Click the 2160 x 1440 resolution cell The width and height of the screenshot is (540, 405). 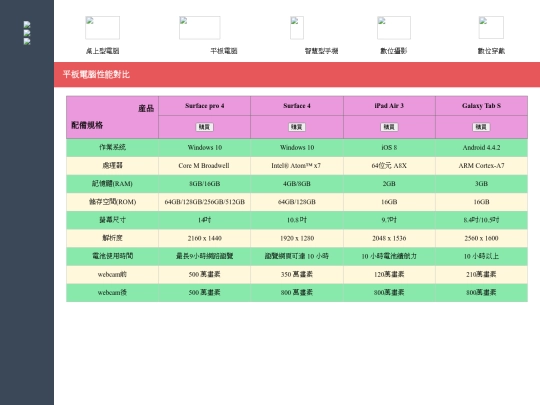205,238
